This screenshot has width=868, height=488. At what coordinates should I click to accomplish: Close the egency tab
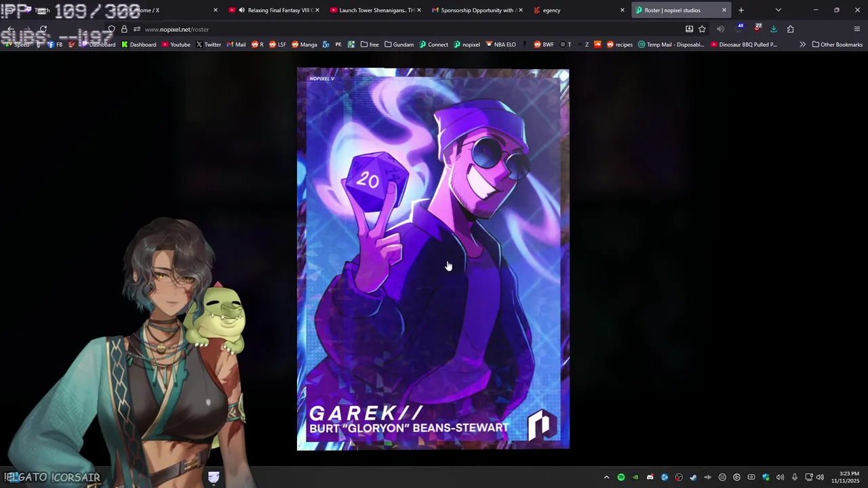click(622, 10)
